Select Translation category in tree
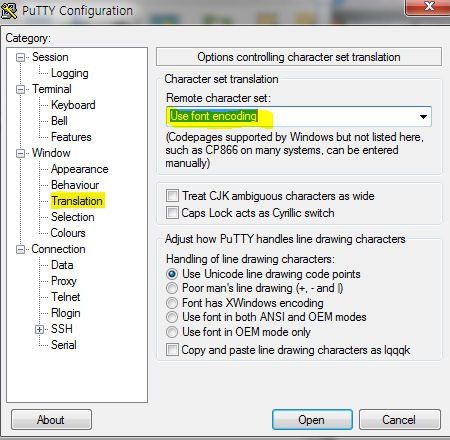This screenshot has height=440, width=450. [x=77, y=201]
